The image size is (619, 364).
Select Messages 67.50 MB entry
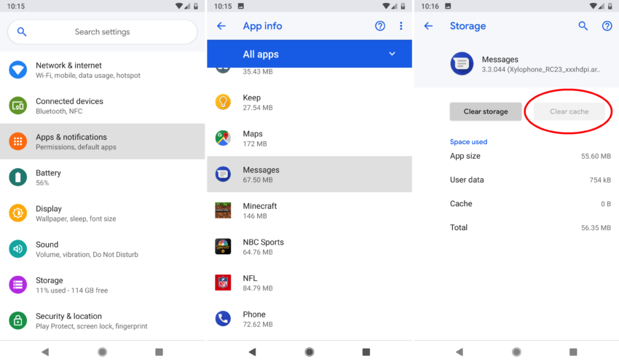[309, 174]
